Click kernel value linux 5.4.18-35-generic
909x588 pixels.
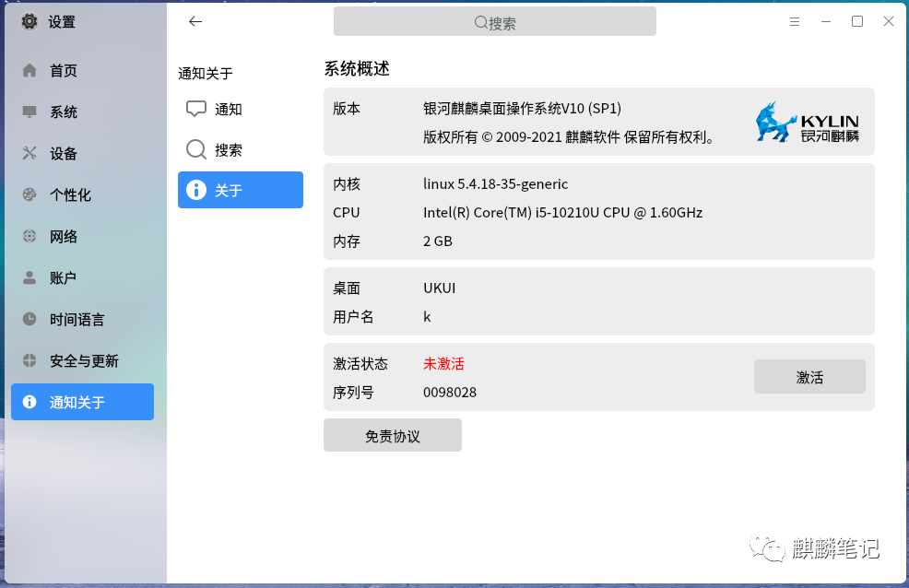(x=496, y=184)
